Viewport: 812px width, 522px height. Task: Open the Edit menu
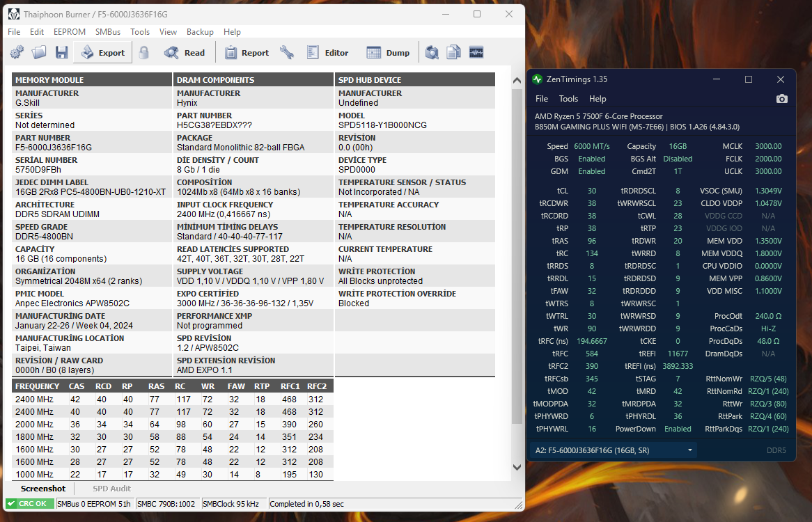point(37,31)
